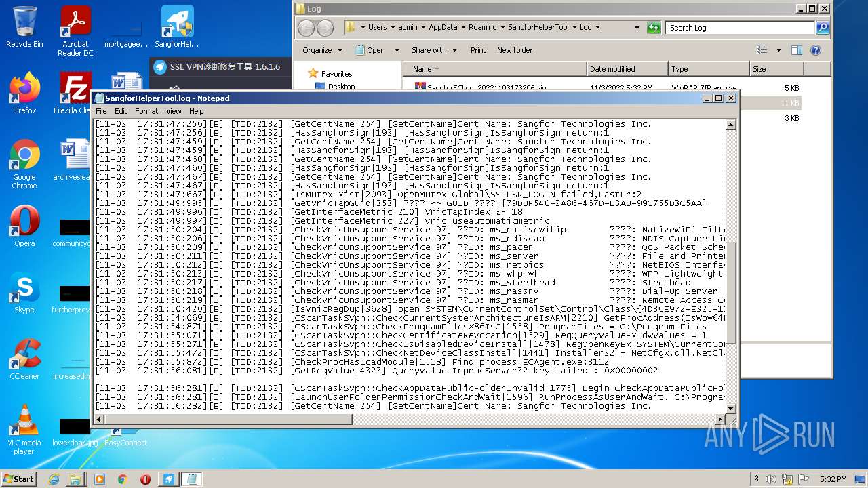This screenshot has height=488, width=868.
Task: Sort files by Size column header
Action: (x=776, y=69)
